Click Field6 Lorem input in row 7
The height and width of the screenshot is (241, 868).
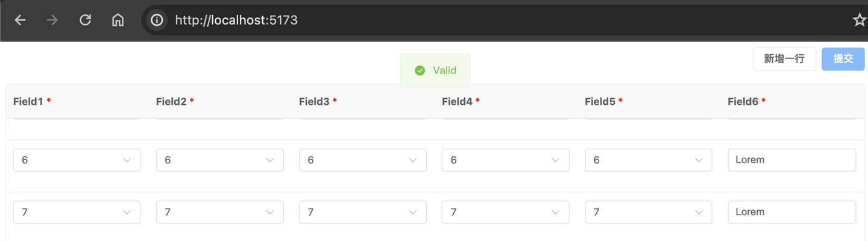click(x=791, y=212)
